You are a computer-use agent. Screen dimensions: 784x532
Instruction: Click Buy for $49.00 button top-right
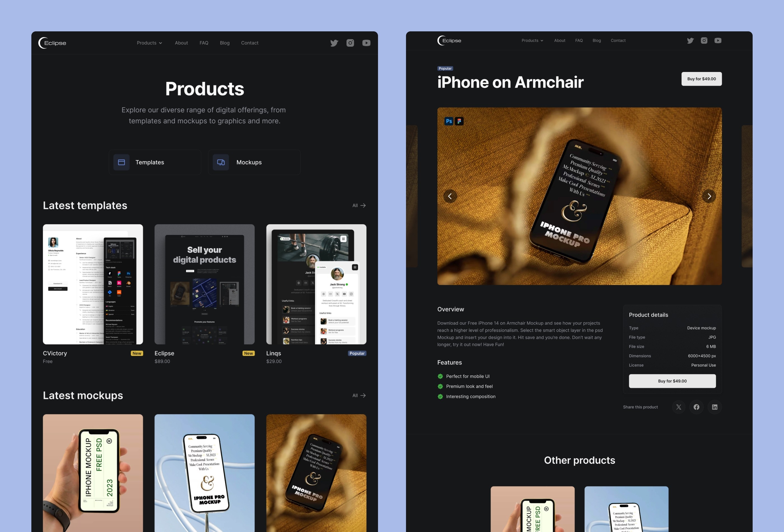click(701, 78)
